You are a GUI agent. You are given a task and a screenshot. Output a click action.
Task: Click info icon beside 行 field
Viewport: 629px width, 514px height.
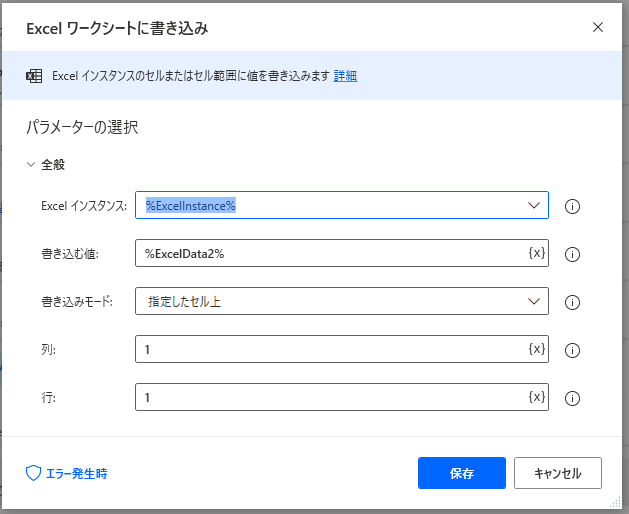(572, 398)
